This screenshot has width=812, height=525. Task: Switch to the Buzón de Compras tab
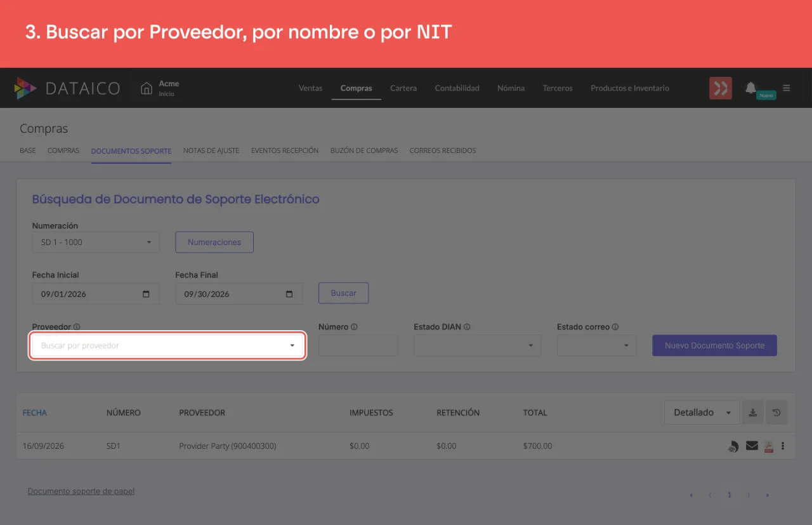point(364,150)
